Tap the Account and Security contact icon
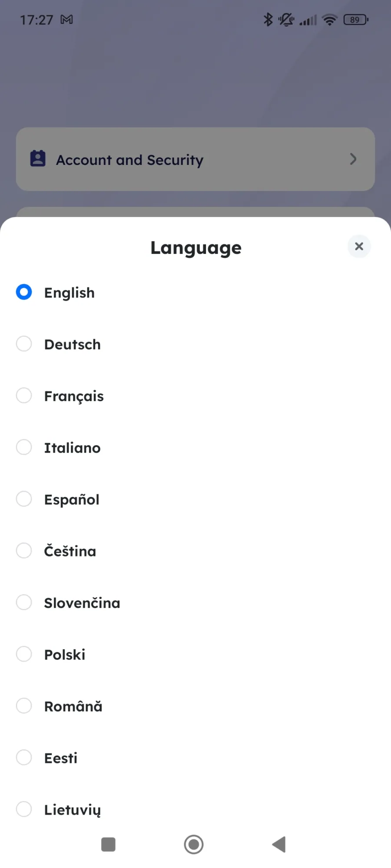The width and height of the screenshot is (391, 868). click(38, 158)
